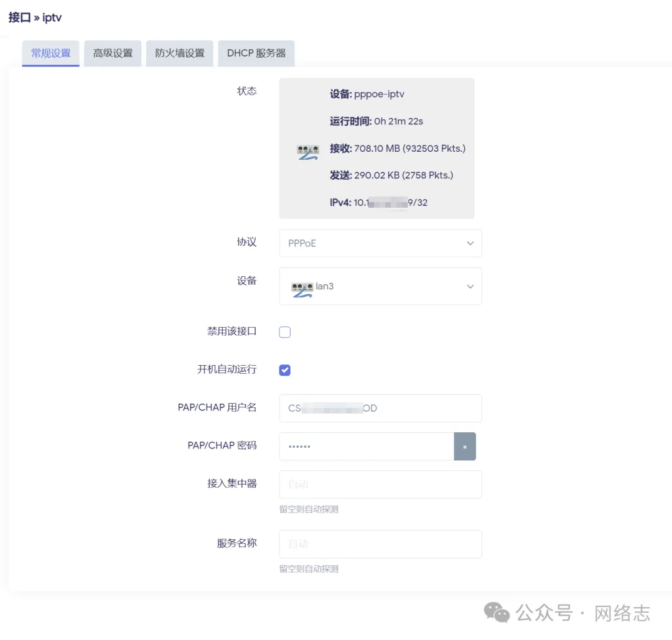Click the 服务名称 input field
This screenshot has width=672, height=640.
coord(380,544)
